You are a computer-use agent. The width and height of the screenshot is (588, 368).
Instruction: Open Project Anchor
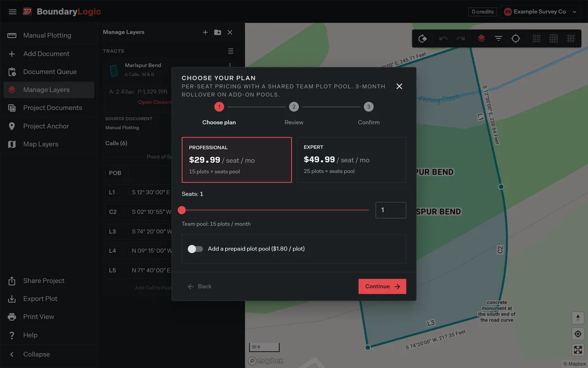[49, 126]
